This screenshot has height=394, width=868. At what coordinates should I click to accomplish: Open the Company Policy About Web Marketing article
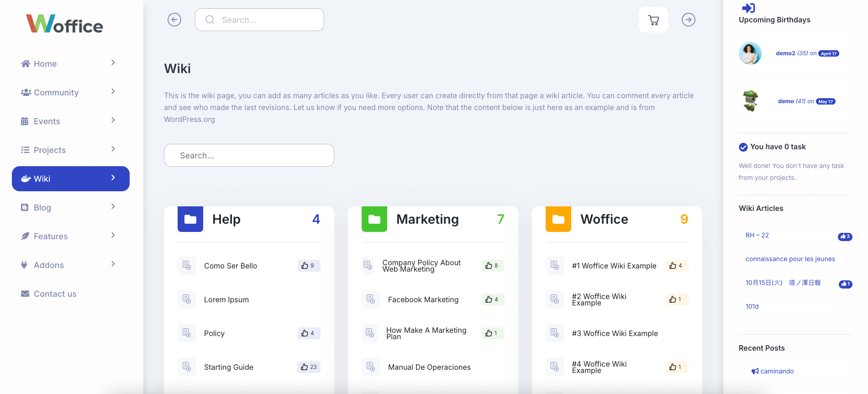(421, 266)
